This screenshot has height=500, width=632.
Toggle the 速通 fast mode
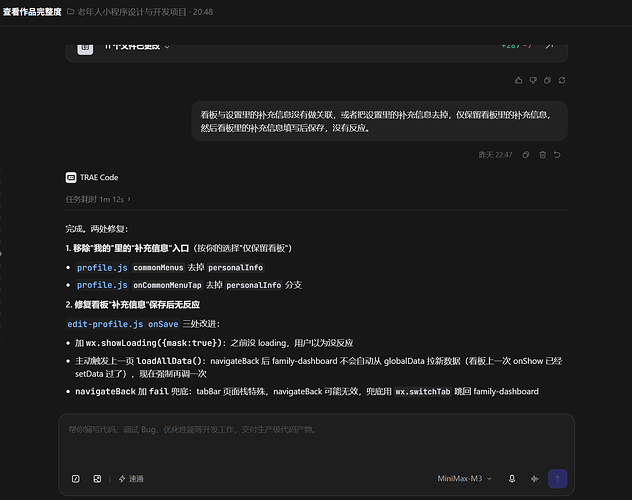click(131, 479)
